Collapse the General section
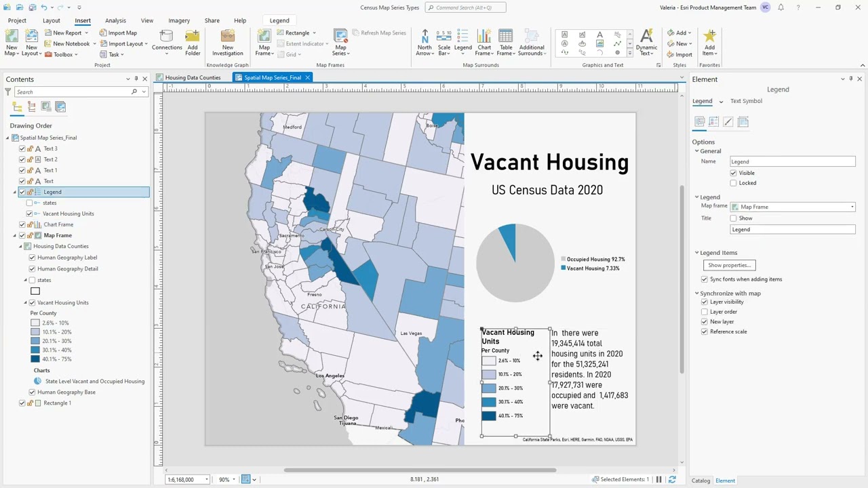Viewport: 868px width, 488px height. [x=696, y=151]
